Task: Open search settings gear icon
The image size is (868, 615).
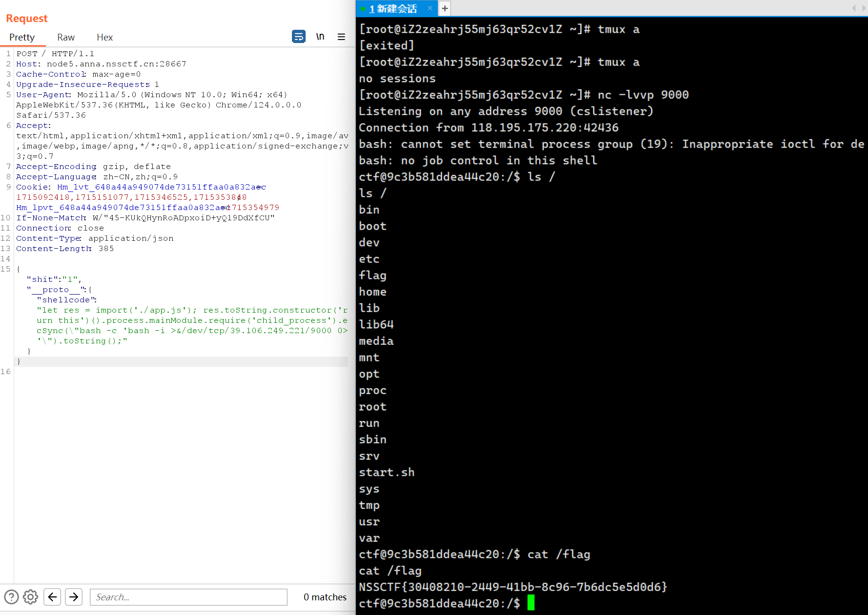Action: coord(30,597)
